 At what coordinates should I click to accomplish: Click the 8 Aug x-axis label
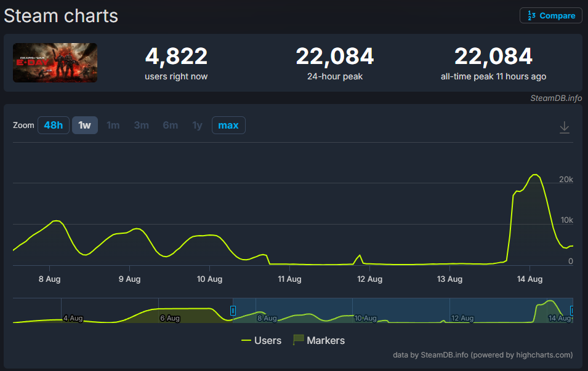[49, 279]
